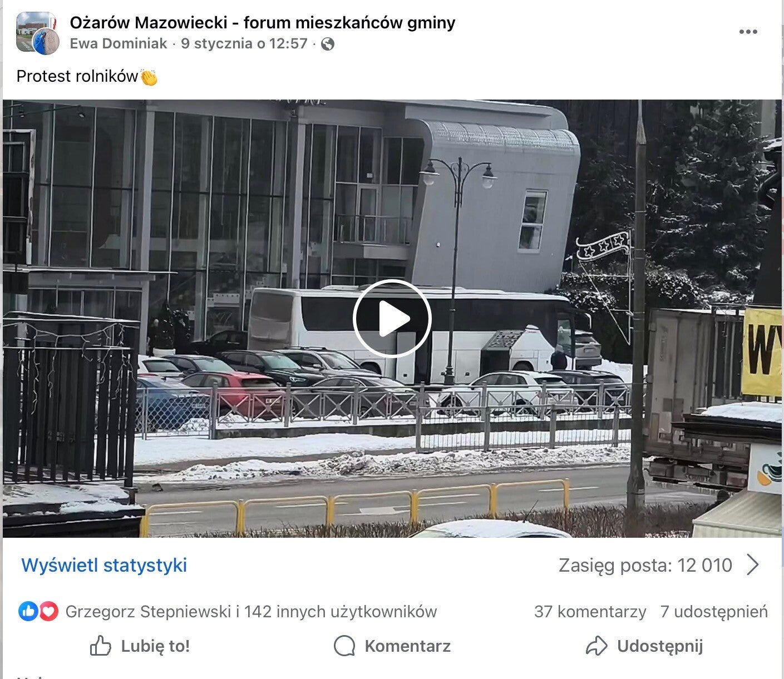The width and height of the screenshot is (784, 679).
Task: Click the globe public visibility icon
Action: click(x=328, y=44)
